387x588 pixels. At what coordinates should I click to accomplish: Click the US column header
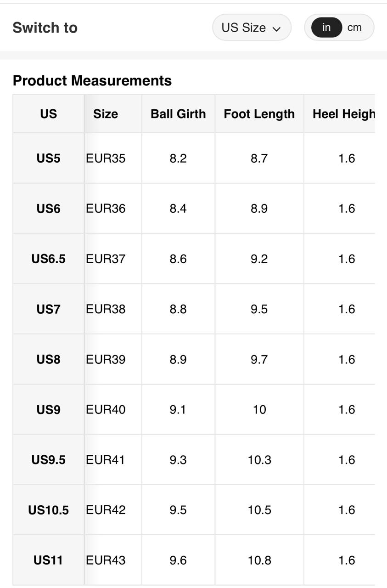(48, 114)
